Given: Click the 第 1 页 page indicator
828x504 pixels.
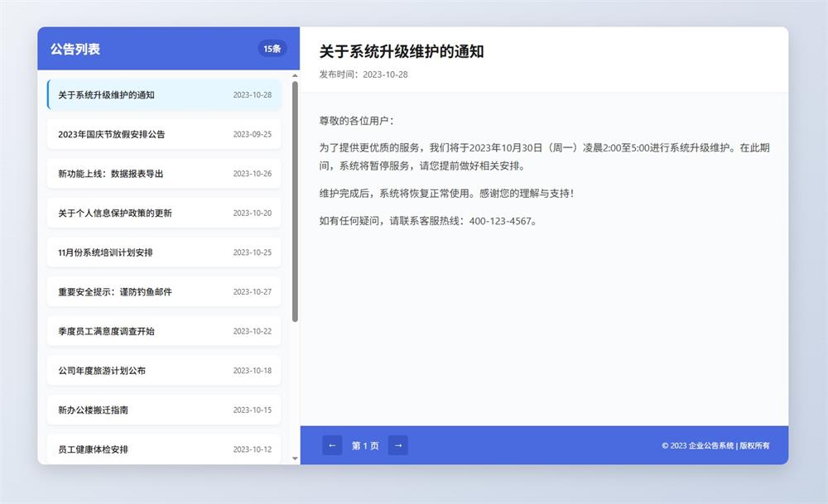Looking at the screenshot, I should (365, 445).
